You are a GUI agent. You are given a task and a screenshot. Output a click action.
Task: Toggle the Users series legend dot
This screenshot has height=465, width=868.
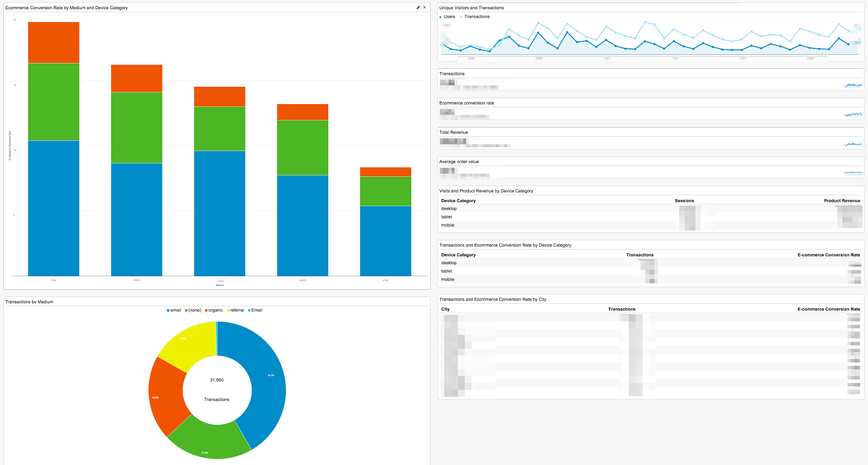441,17
